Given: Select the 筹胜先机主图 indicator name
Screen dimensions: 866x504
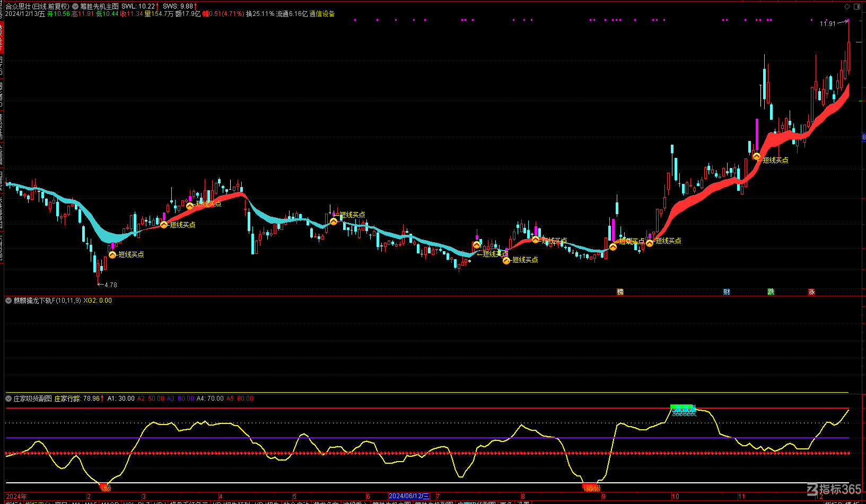Looking at the screenshot, I should [x=99, y=6].
